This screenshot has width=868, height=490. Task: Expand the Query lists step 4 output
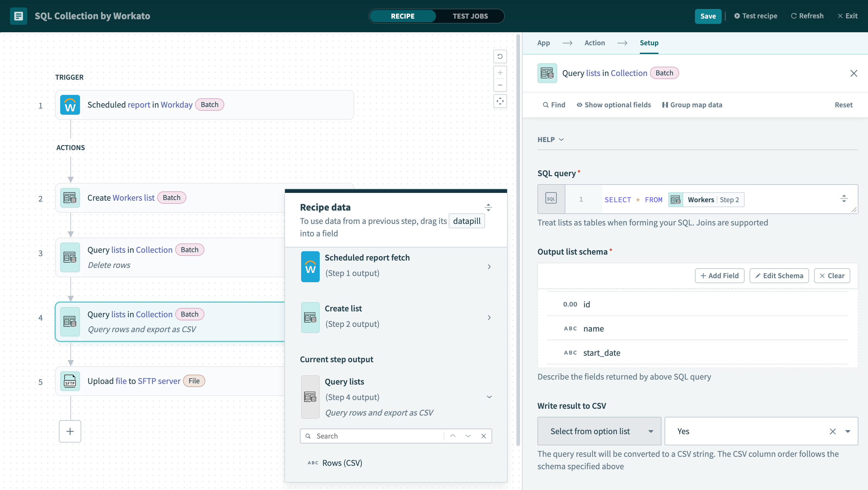pos(489,396)
